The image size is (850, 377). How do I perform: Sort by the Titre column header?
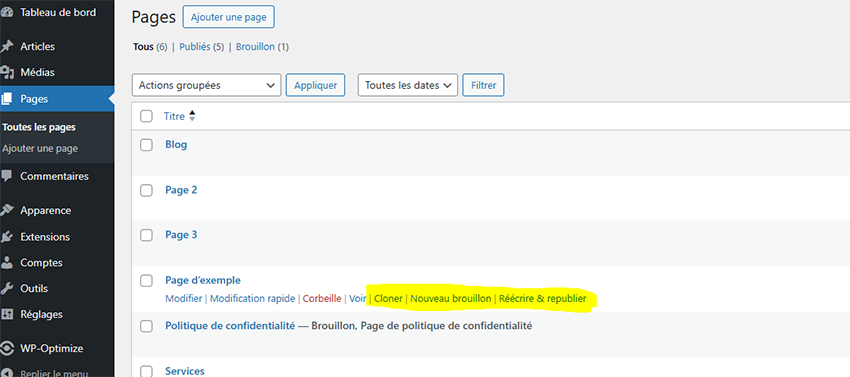175,116
